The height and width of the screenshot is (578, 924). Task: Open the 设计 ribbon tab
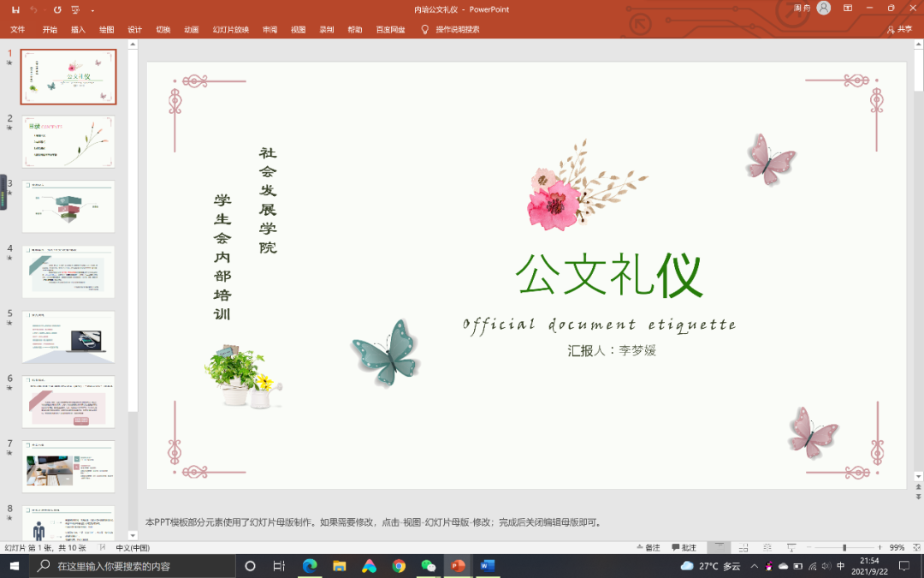(x=134, y=29)
